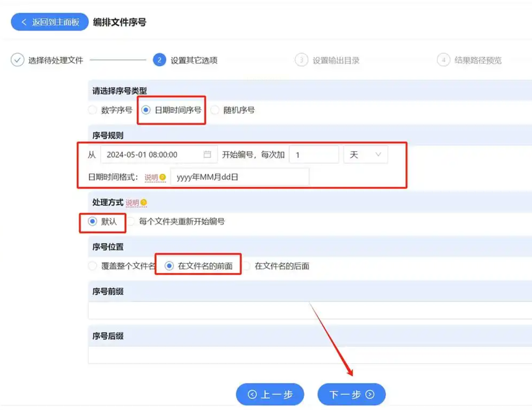The height and width of the screenshot is (410, 532).
Task: Click the step 1 checkmark circle icon
Action: [x=17, y=60]
